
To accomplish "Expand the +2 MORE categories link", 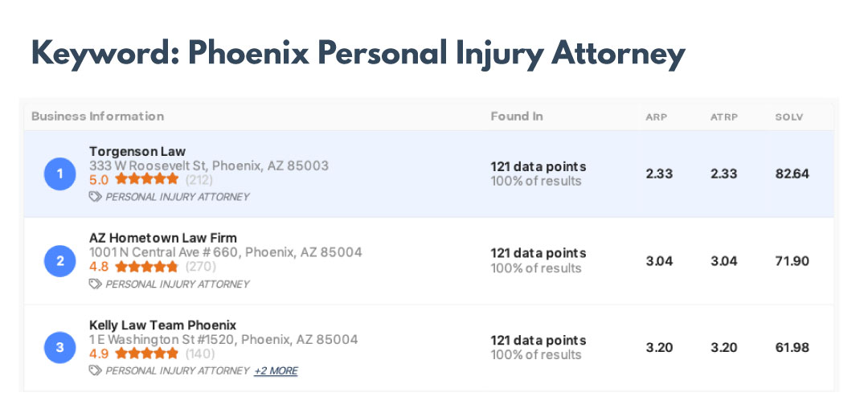I will pyautogui.click(x=276, y=370).
